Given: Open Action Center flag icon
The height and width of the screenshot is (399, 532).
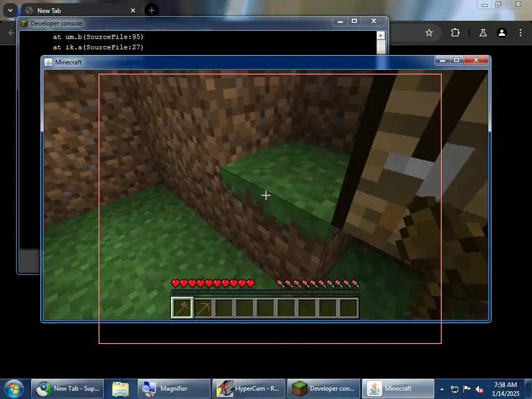Looking at the screenshot, I should pos(467,389).
